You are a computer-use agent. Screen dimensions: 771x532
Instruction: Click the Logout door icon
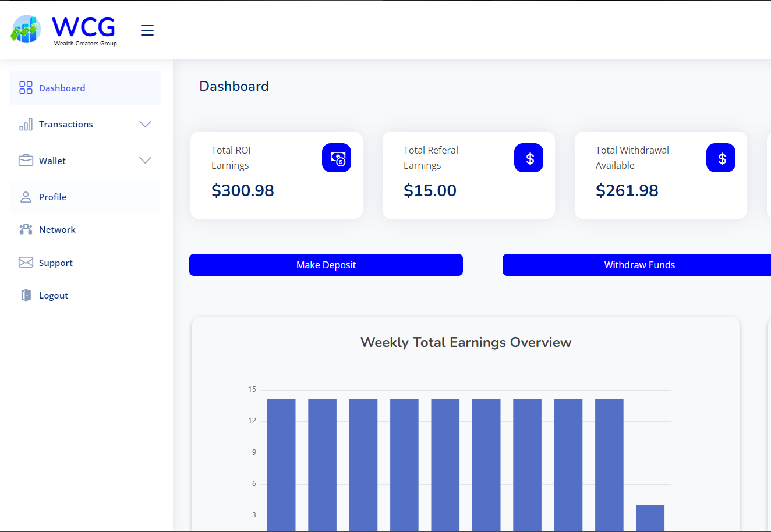26,295
